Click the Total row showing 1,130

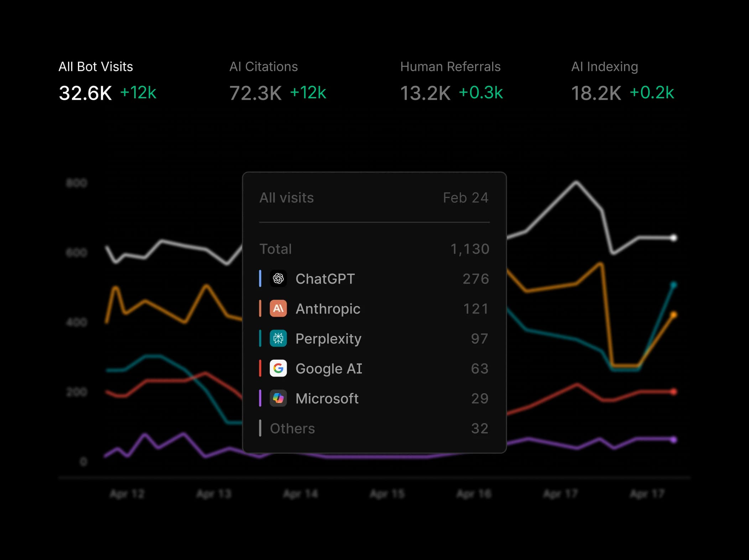tap(374, 249)
